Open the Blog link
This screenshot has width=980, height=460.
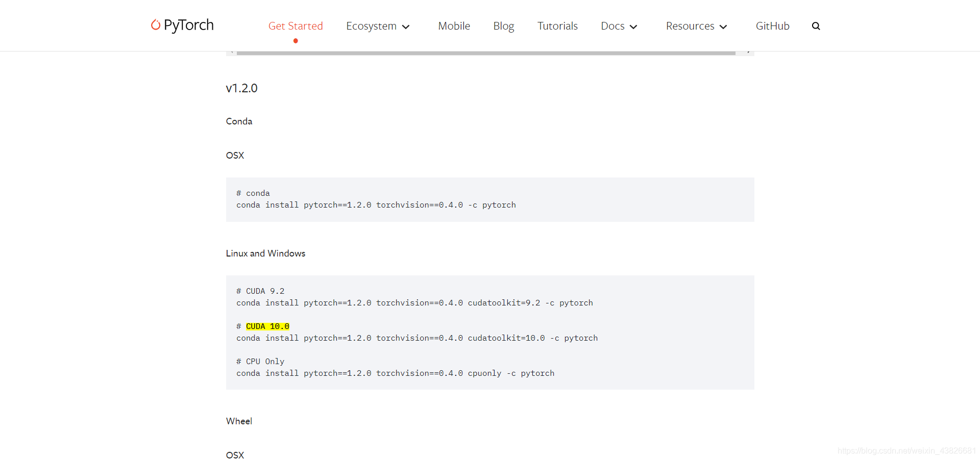pos(504,26)
